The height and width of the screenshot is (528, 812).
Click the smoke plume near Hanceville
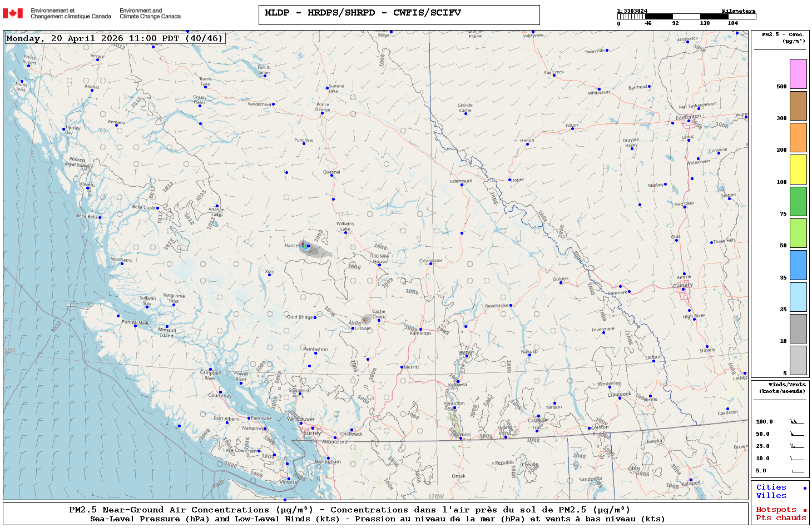pos(315,250)
